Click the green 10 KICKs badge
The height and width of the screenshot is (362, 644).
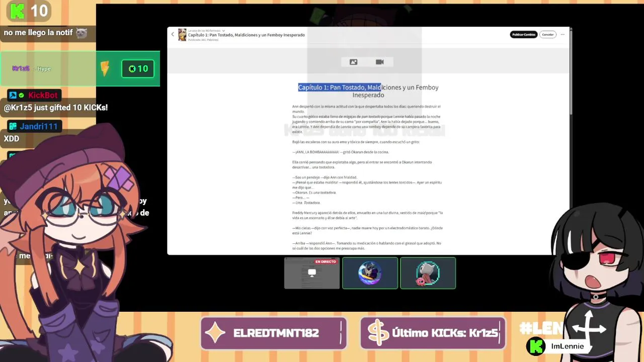138,69
